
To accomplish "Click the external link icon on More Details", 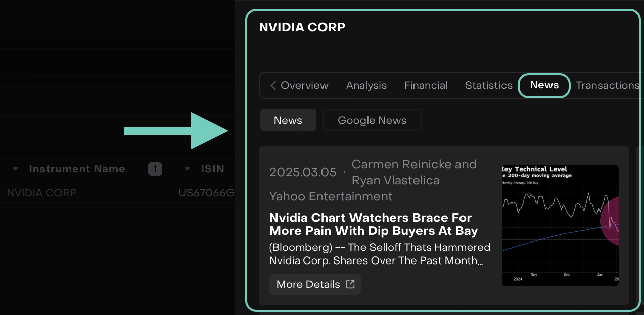I will tap(350, 284).
